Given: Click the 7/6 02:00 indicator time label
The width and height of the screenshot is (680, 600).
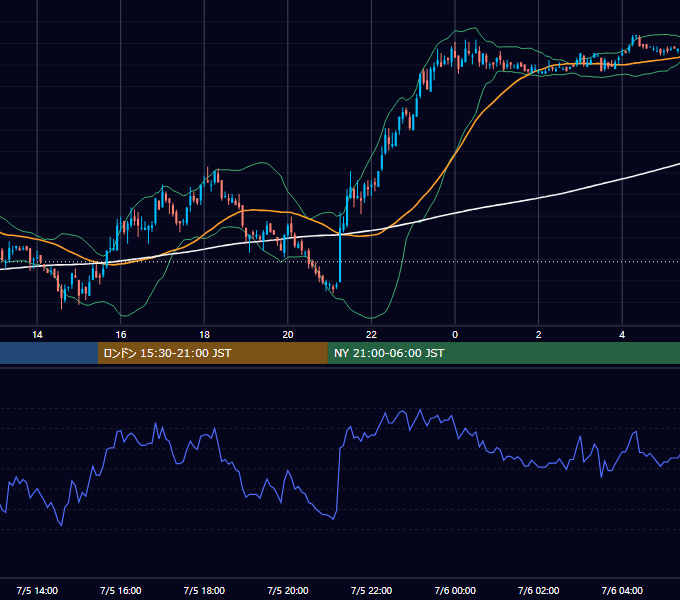Looking at the screenshot, I should [x=539, y=590].
